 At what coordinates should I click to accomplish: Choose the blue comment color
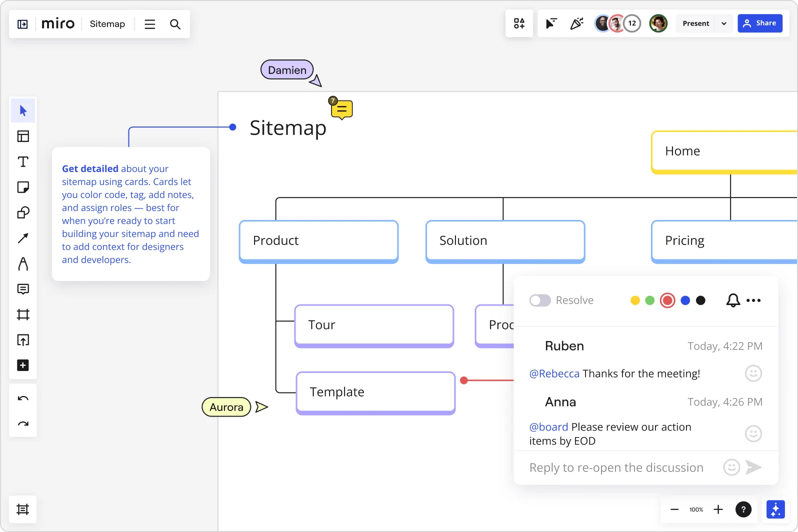(x=685, y=300)
